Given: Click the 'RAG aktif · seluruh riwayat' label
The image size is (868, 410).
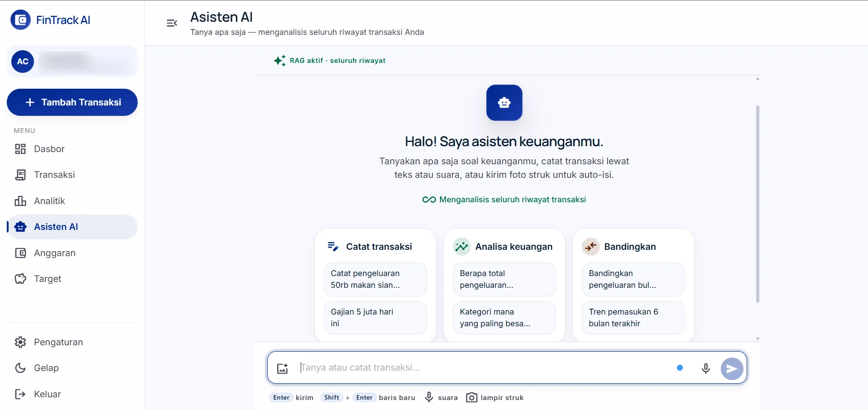Looking at the screenshot, I should 338,61.
